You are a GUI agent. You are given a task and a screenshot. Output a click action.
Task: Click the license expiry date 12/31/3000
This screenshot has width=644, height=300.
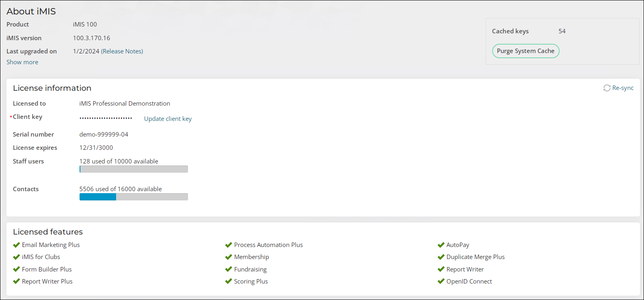(x=96, y=148)
